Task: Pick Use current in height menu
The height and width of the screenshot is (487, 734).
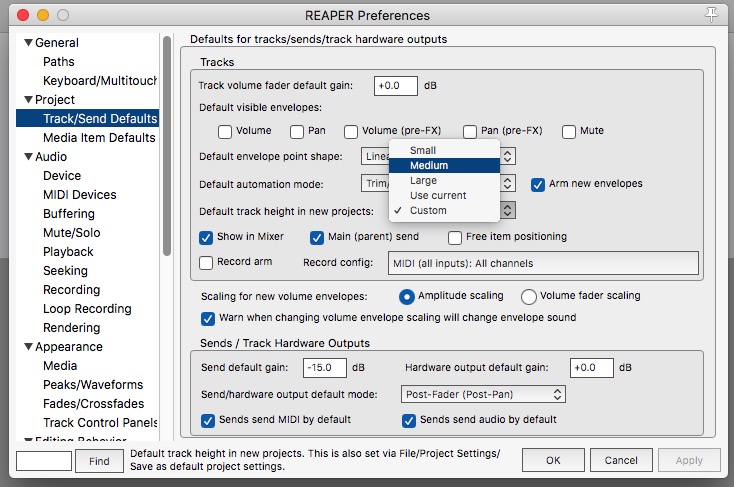Action: [438, 196]
